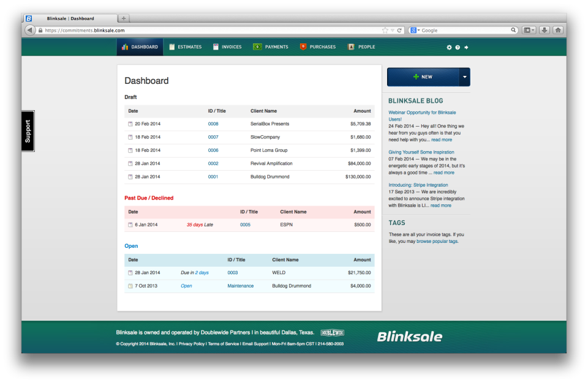
Task: Click the browser back arrow button
Action: point(29,31)
